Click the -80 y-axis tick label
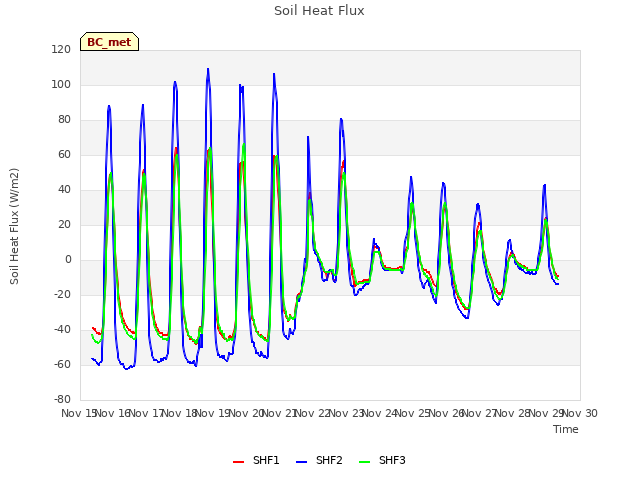This screenshot has height=480, width=640. (x=62, y=399)
